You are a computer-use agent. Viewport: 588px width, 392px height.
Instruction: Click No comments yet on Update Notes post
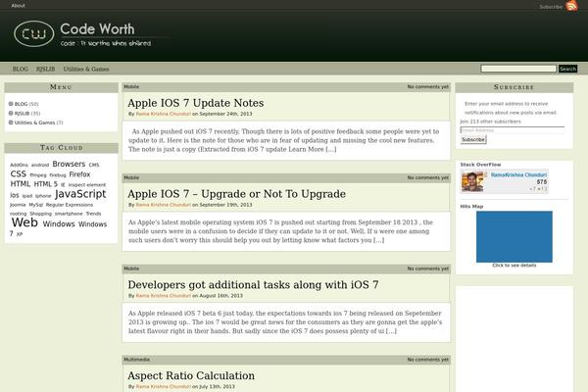pos(428,86)
